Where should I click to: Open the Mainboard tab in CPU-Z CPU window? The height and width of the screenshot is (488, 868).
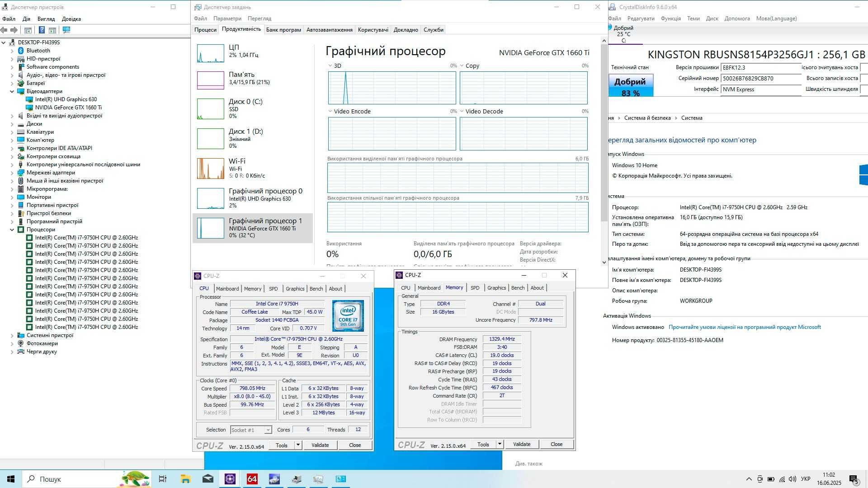(227, 289)
